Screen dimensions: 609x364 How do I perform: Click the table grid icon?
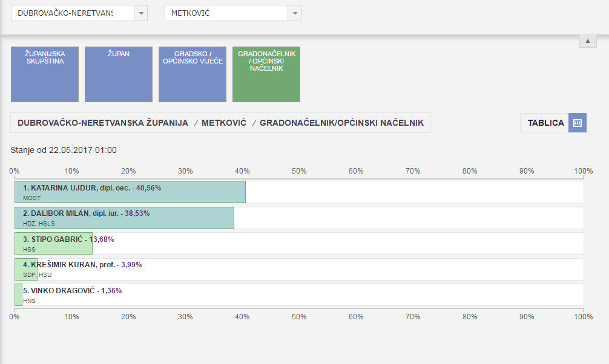pos(577,123)
